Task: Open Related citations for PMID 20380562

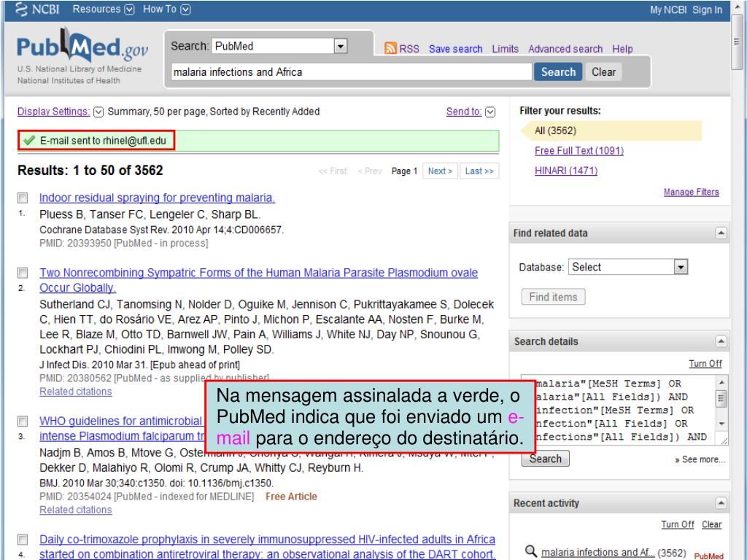Action: point(76,392)
